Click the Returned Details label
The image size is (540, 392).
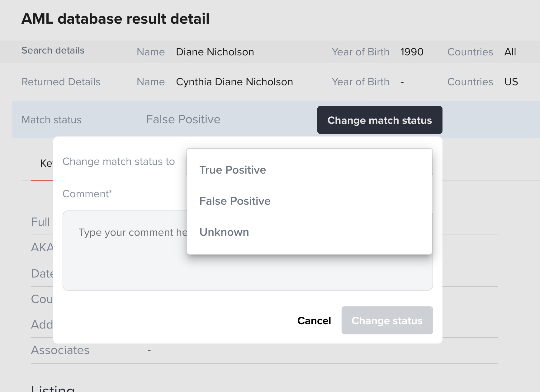pyautogui.click(x=61, y=82)
